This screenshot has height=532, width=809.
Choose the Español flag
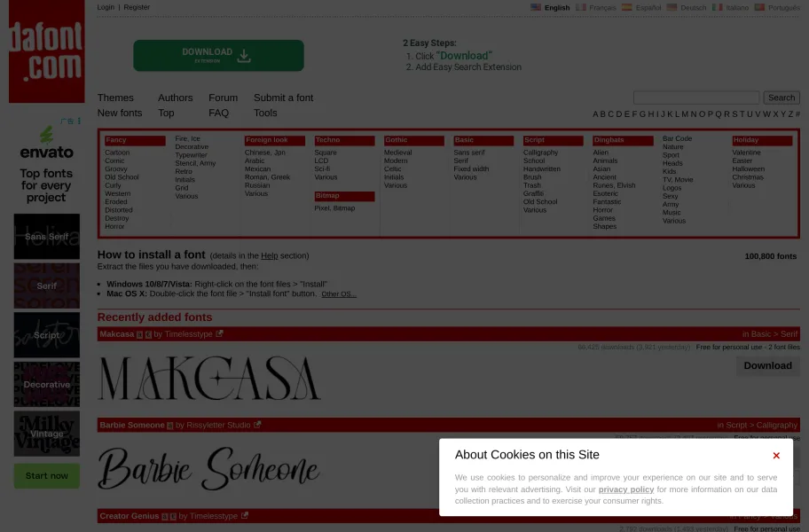[627, 7]
